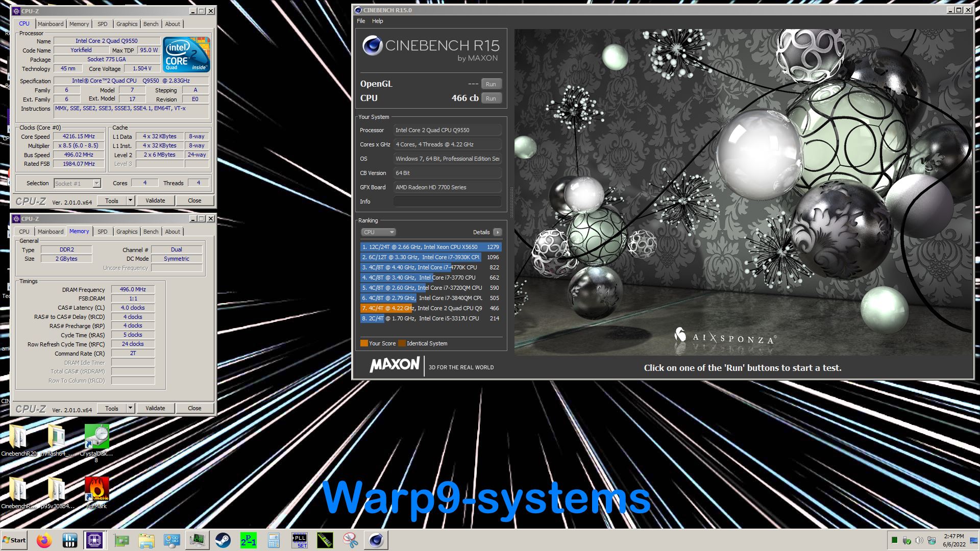Select the FurMark desktop shortcut
980x551 pixels.
tap(96, 493)
